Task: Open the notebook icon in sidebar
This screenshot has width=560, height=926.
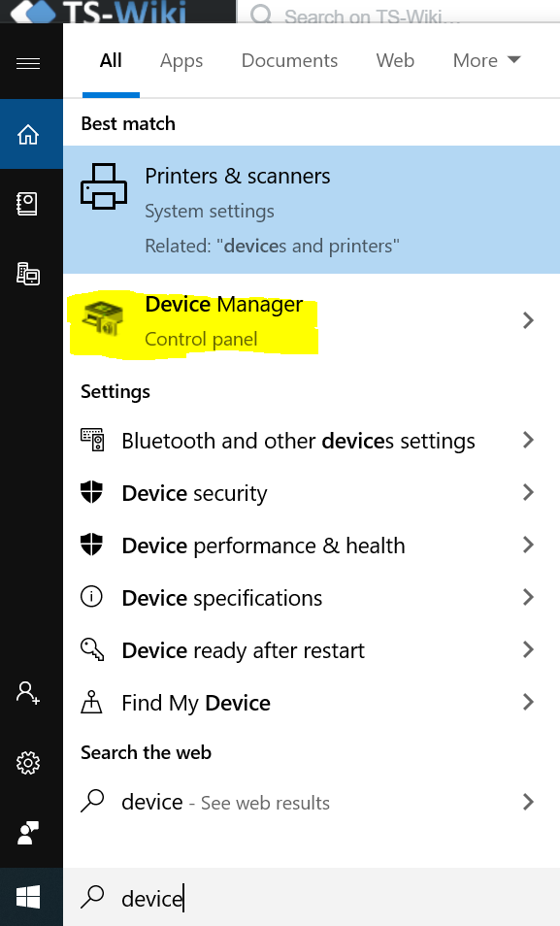Action: [27, 204]
